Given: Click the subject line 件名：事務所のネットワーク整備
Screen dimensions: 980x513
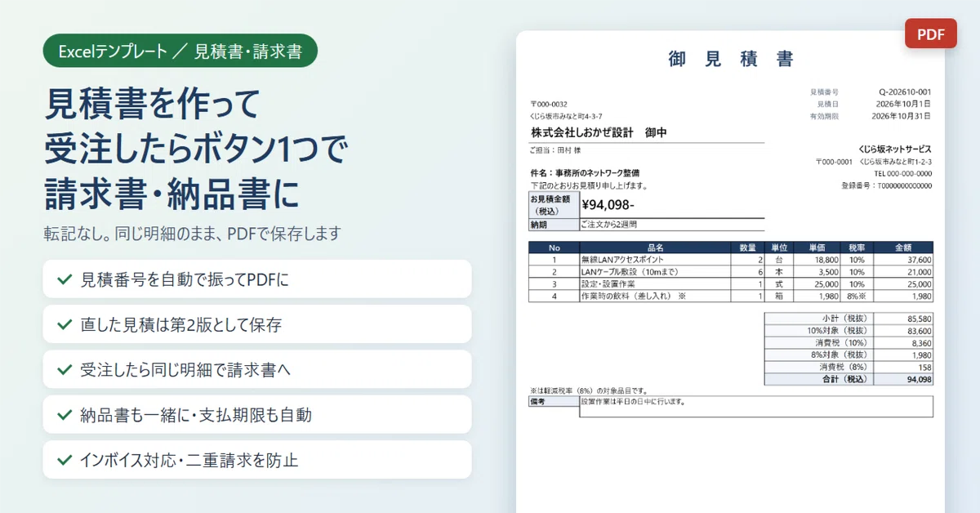Looking at the screenshot, I should click(585, 173).
